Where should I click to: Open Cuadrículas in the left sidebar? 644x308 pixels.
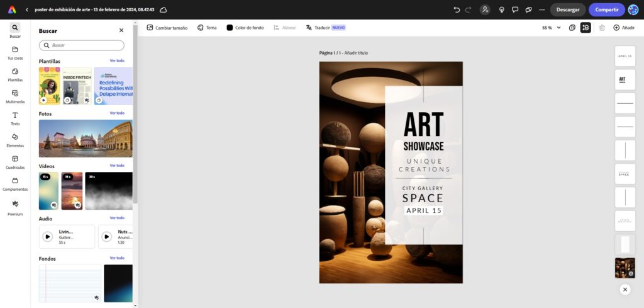pos(15,159)
